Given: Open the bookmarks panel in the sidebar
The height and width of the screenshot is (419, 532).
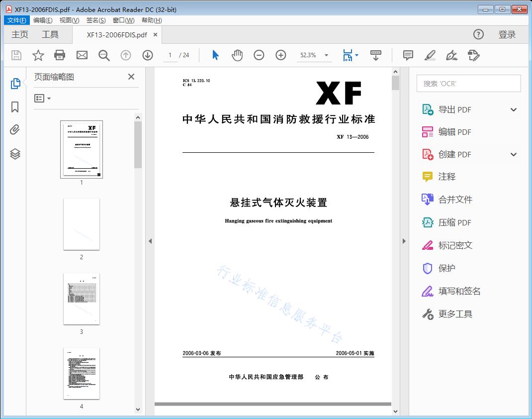Looking at the screenshot, I should tap(15, 106).
